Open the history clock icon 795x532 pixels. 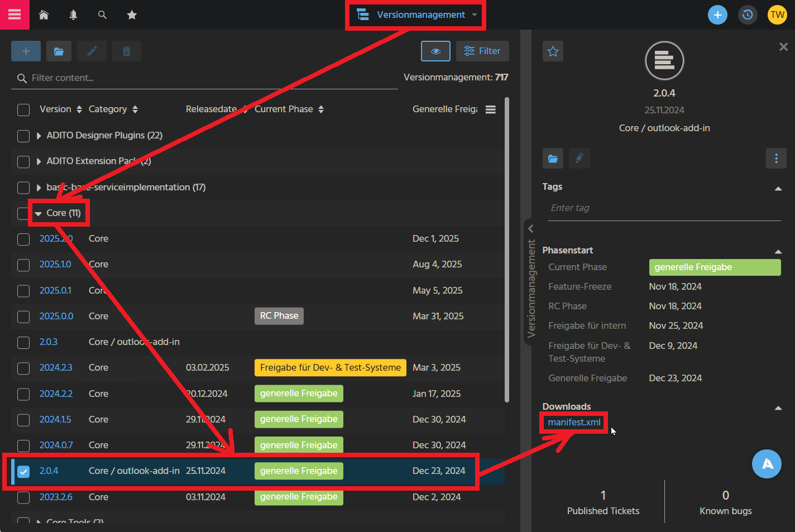(x=748, y=15)
